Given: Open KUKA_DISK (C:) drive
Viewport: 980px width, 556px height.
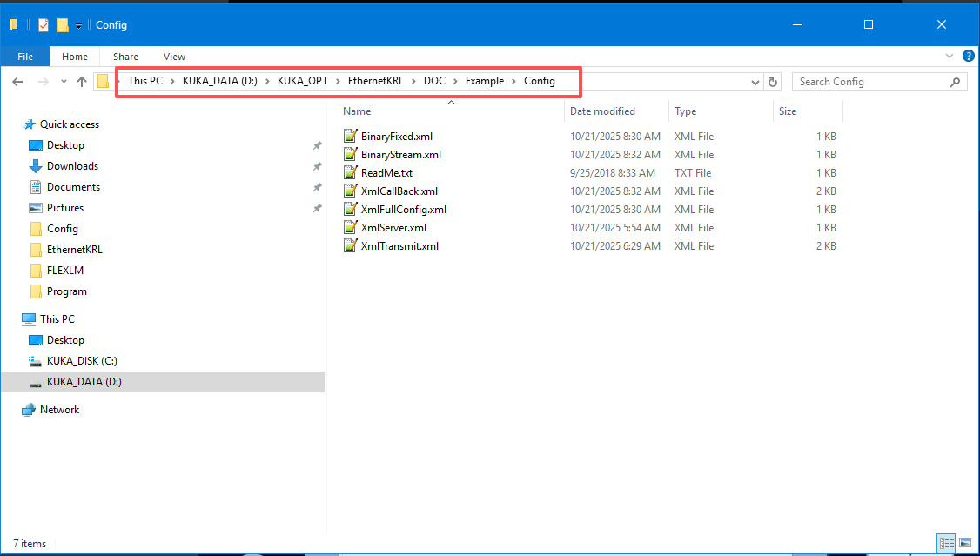Looking at the screenshot, I should click(x=82, y=361).
